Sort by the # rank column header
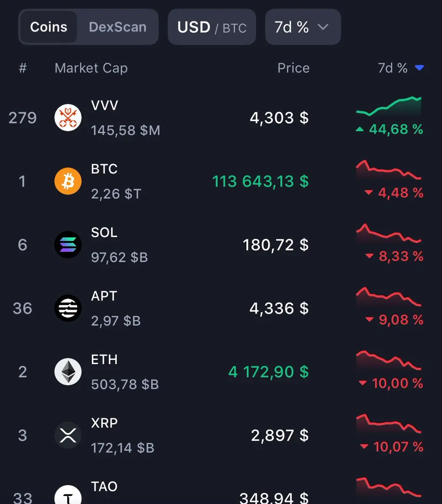This screenshot has width=442, height=504. point(23,68)
